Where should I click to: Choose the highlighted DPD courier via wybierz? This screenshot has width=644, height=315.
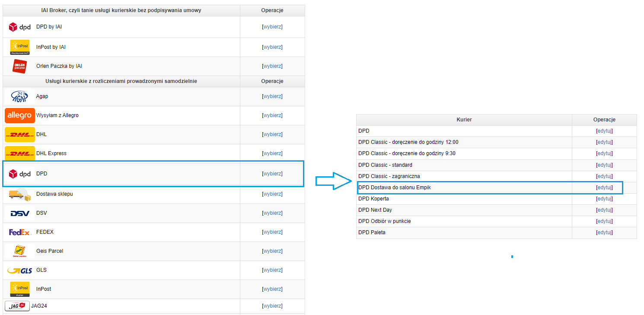272,174
